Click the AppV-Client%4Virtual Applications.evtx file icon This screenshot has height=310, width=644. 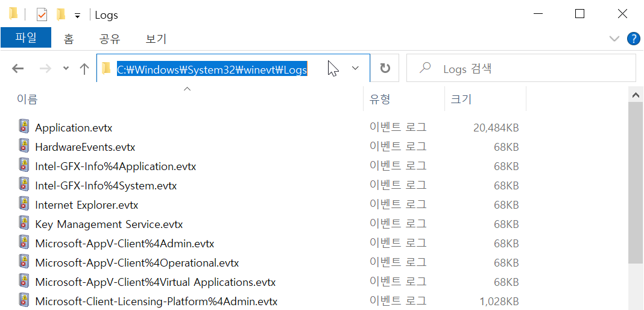tap(24, 281)
